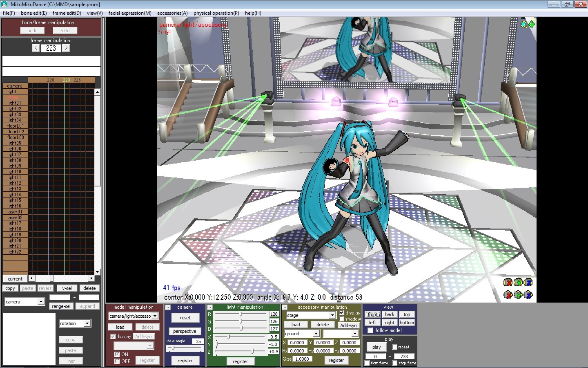Click the magnifier zoom icon in viewport
The width and height of the screenshot is (588, 368).
tap(524, 25)
